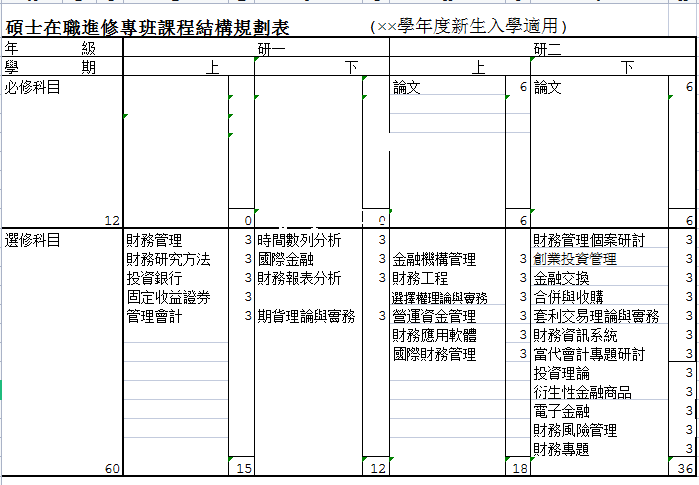Select the 合併與收購 cell
Screen dimensions: 699x485
coord(568,297)
